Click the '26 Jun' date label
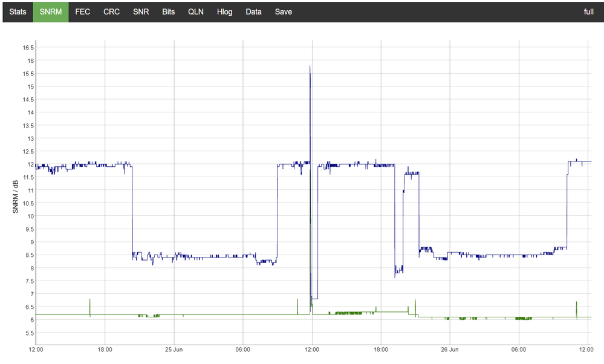 tap(450, 349)
